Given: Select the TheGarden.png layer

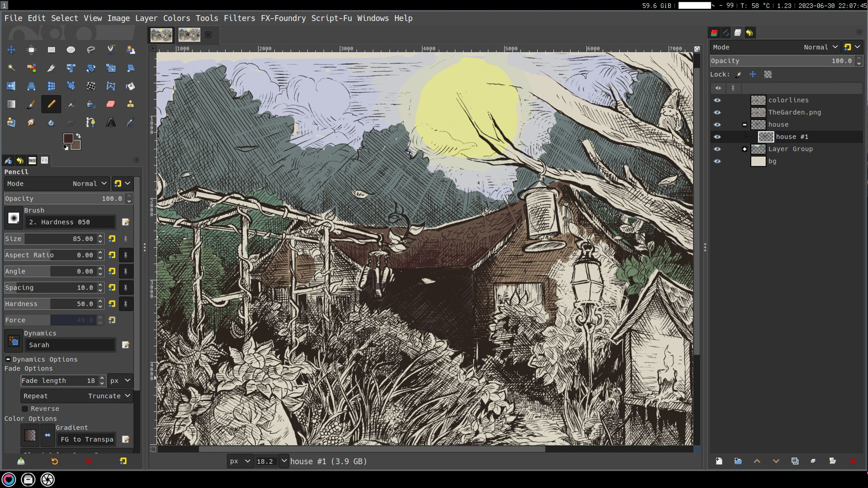Looking at the screenshot, I should (x=794, y=112).
